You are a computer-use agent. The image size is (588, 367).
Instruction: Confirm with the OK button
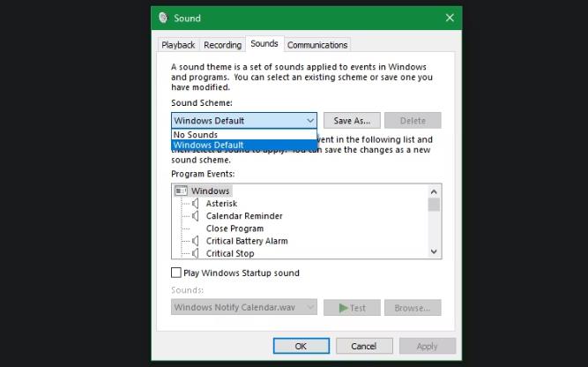(x=301, y=346)
